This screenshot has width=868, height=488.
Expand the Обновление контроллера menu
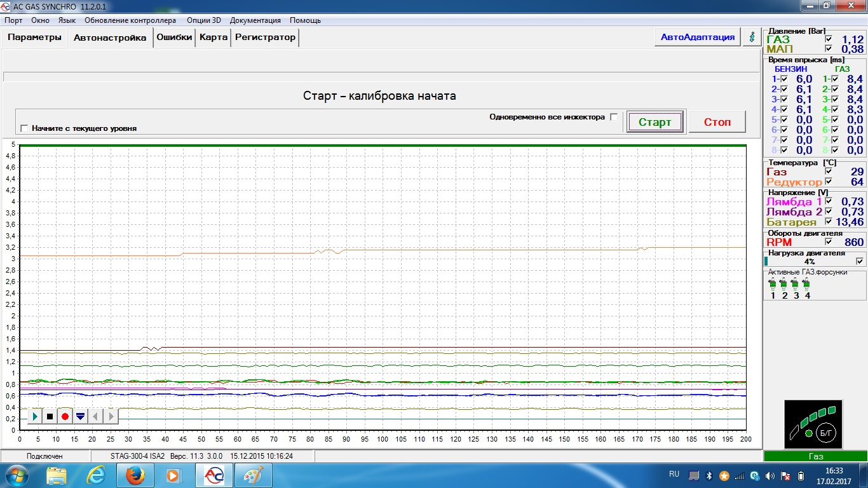click(130, 20)
